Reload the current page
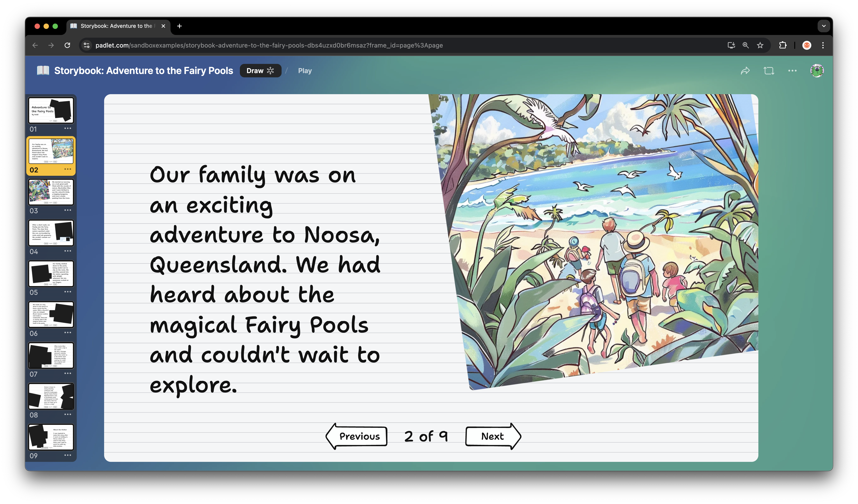Screen dimensions: 858x504 (x=67, y=45)
